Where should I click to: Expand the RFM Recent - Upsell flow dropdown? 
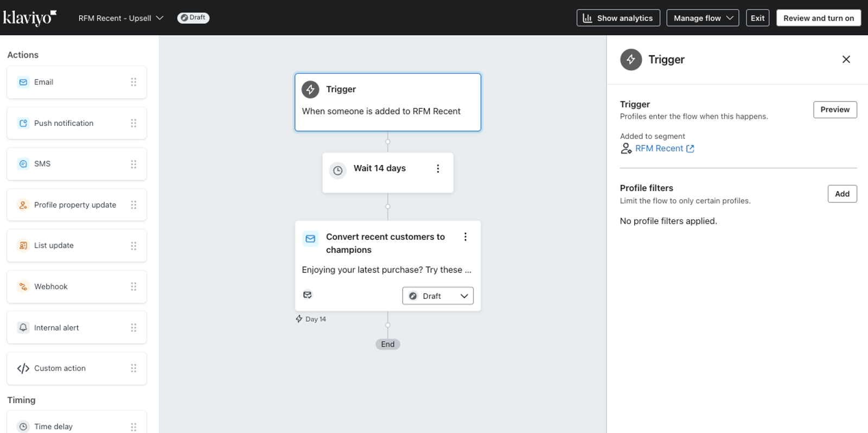[x=121, y=18]
